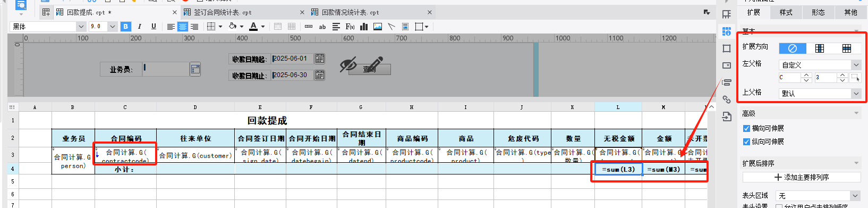Insert rich text element
The width and height of the screenshot is (868, 208).
point(336,27)
